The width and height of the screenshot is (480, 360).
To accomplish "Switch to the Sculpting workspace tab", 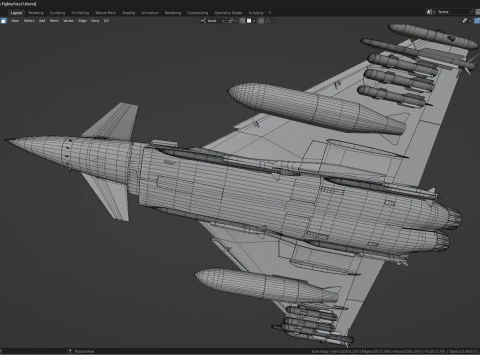I will 57,13.
